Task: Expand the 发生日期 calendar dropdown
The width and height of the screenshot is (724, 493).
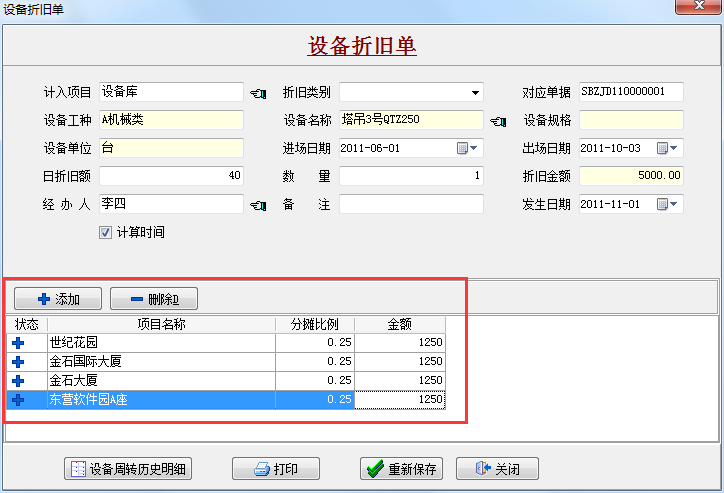Action: (x=667, y=204)
